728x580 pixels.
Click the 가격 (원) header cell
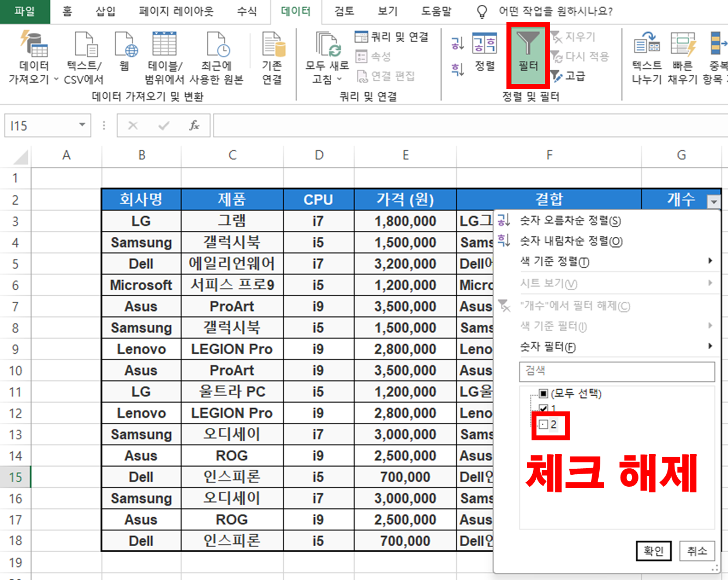click(405, 200)
